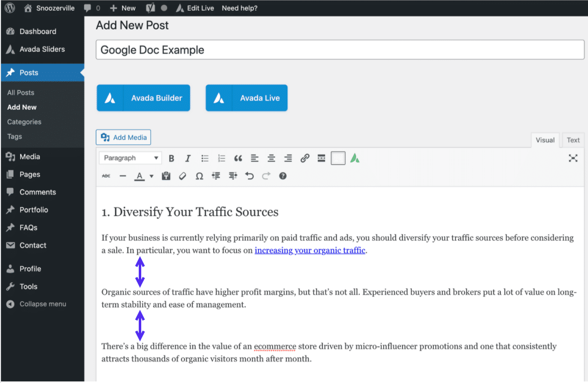Insert a blockquote
This screenshot has width=588, height=383.
pos(238,158)
